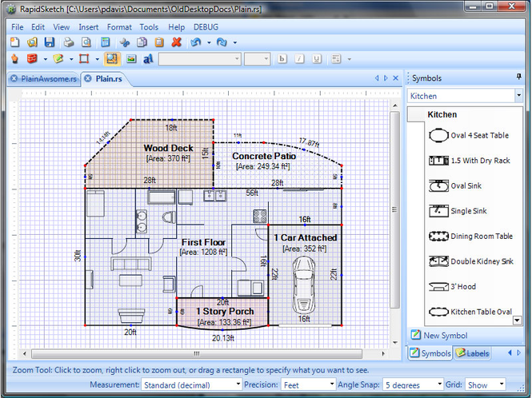The height and width of the screenshot is (398, 532).
Task: Click the brick wall tool icon
Action: [32, 59]
